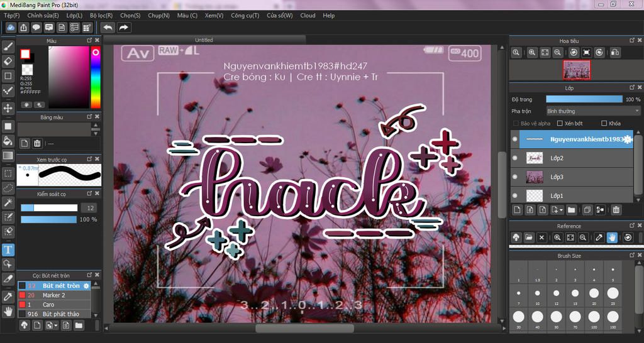Image resolution: width=644 pixels, height=343 pixels.
Task: Select the Move tool
Action: [8, 108]
